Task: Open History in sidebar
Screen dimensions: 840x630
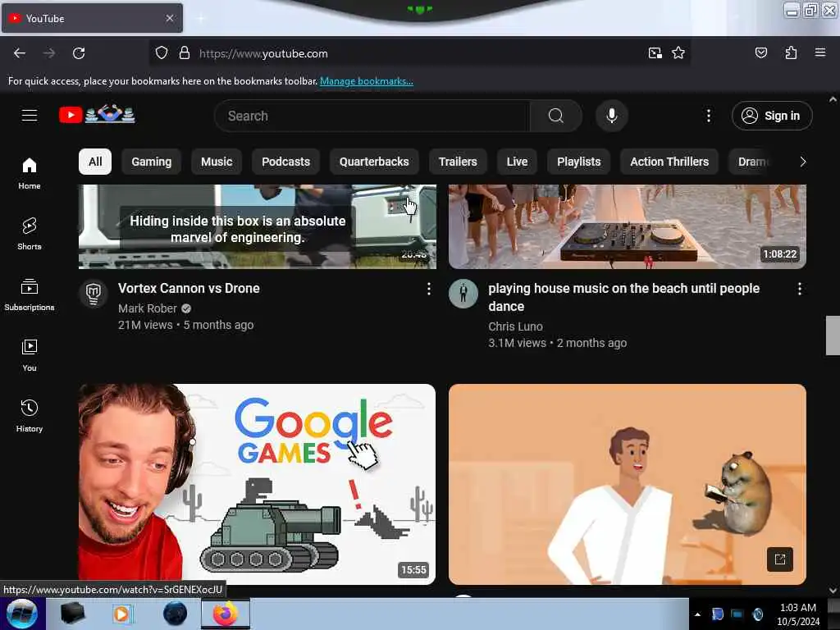Action: tap(30, 416)
